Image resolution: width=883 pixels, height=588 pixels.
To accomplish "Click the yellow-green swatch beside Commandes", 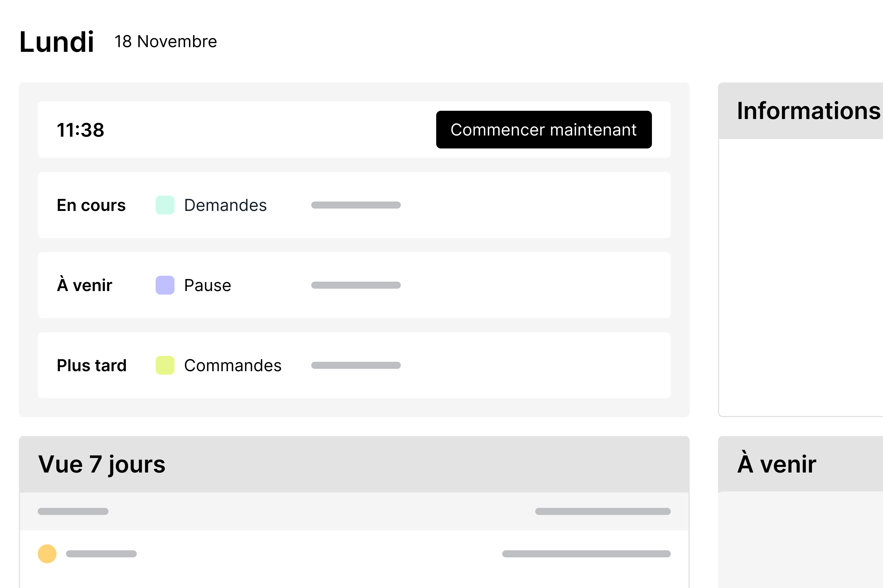I will click(x=165, y=365).
